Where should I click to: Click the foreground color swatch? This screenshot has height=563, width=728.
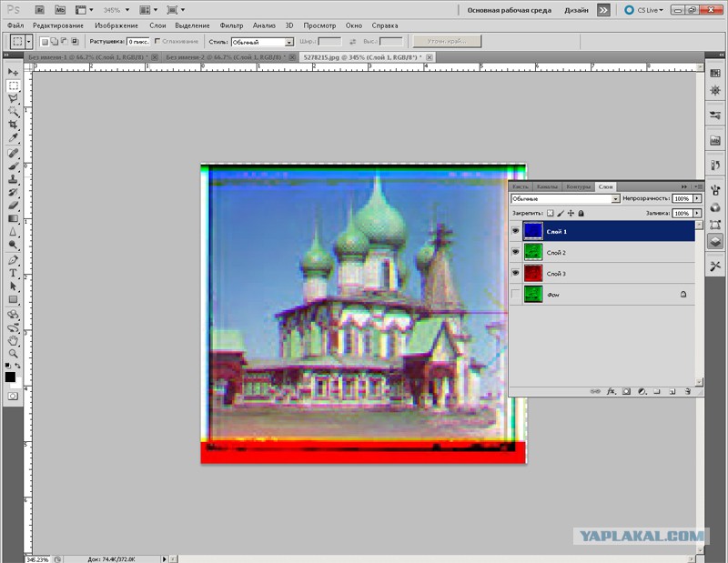(x=10, y=377)
